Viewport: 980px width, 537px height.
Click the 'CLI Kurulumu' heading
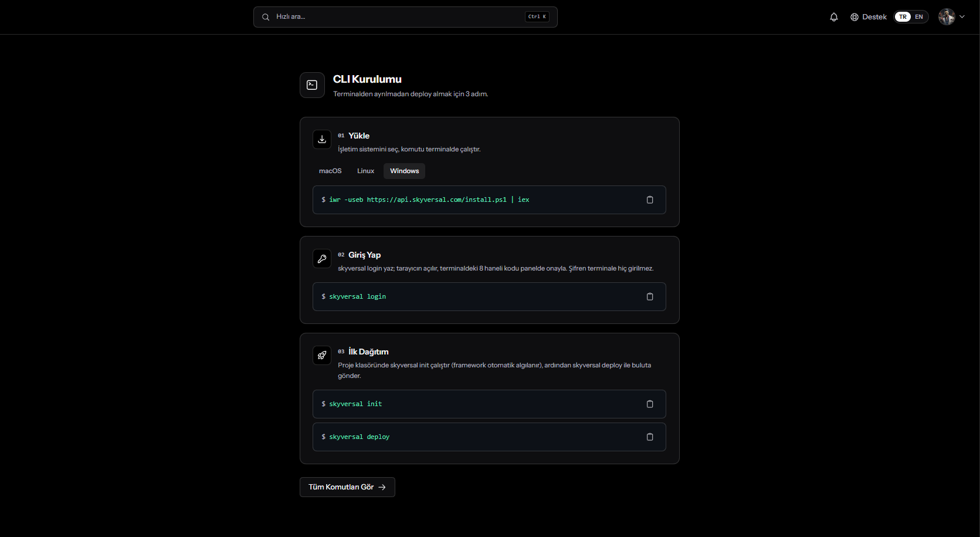[x=367, y=79]
